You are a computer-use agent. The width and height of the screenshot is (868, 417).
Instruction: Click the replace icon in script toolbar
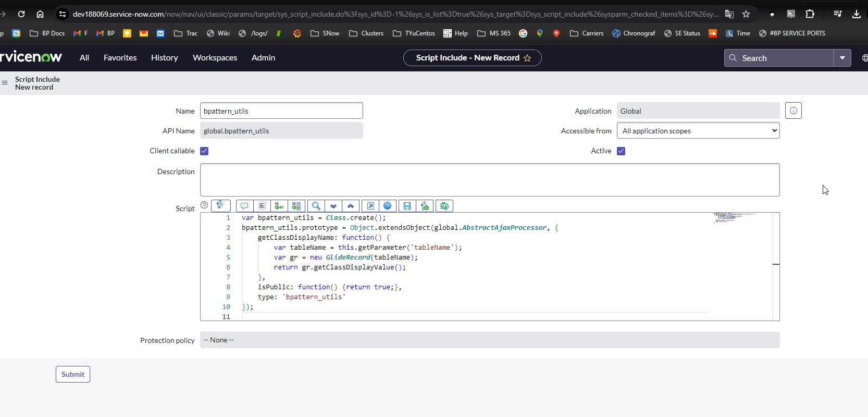(x=279, y=206)
